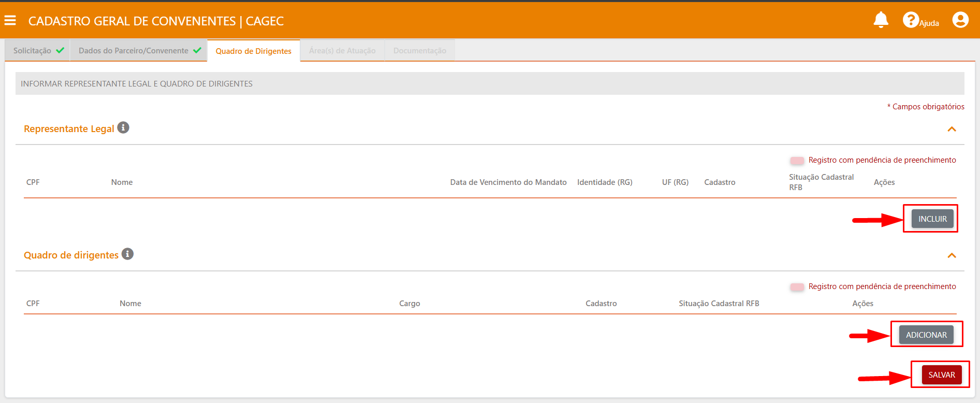Show info icon beside Quadro de dirigentes
This screenshot has width=980, height=403.
click(127, 254)
